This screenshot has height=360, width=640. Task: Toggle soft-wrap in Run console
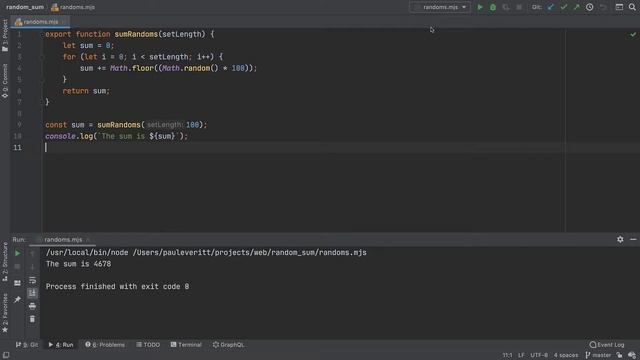click(x=32, y=280)
